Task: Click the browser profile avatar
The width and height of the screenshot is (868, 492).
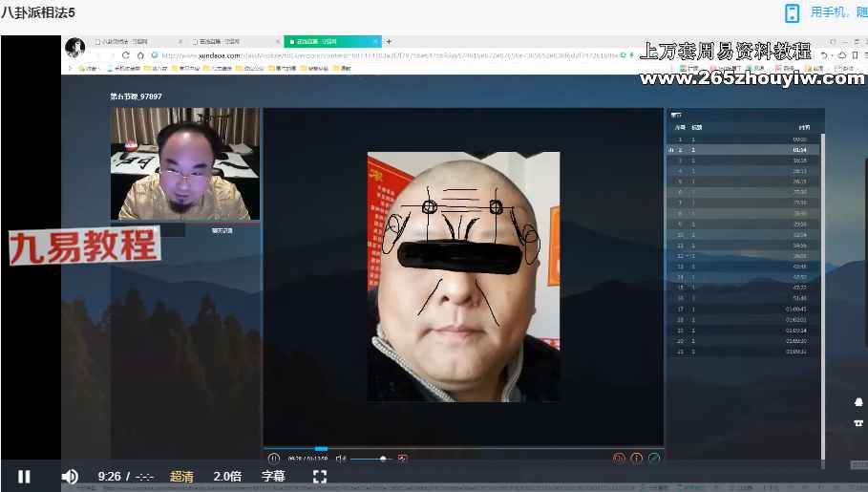Action: point(74,48)
